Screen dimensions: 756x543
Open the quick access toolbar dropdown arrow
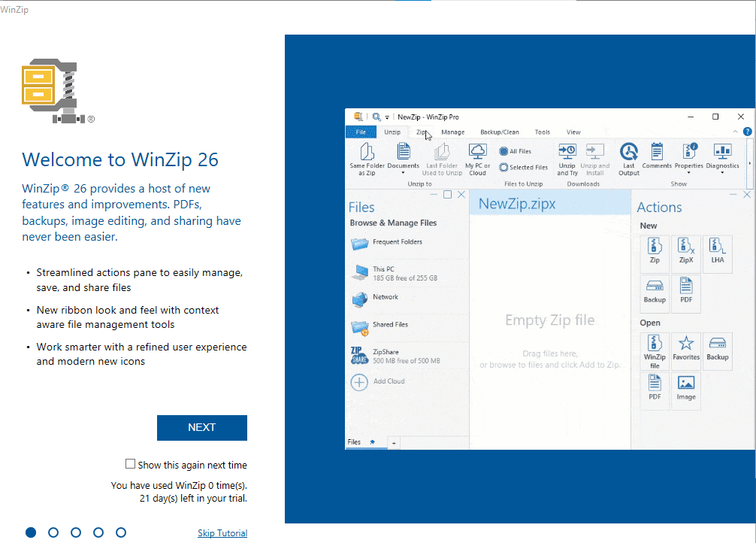click(x=387, y=117)
